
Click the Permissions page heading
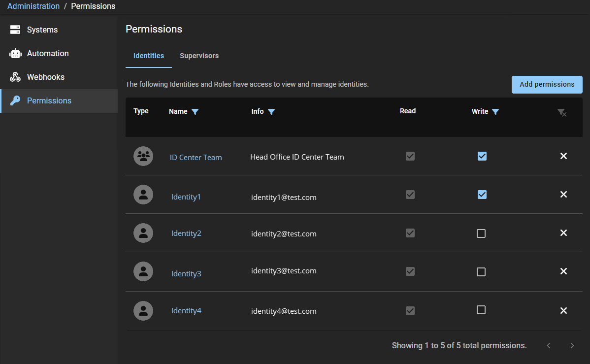coord(154,29)
